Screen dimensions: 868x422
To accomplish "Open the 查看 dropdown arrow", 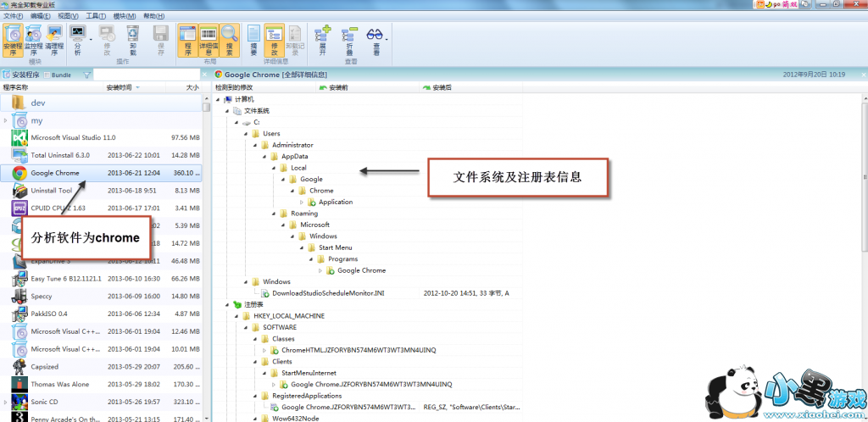I will pos(387,40).
